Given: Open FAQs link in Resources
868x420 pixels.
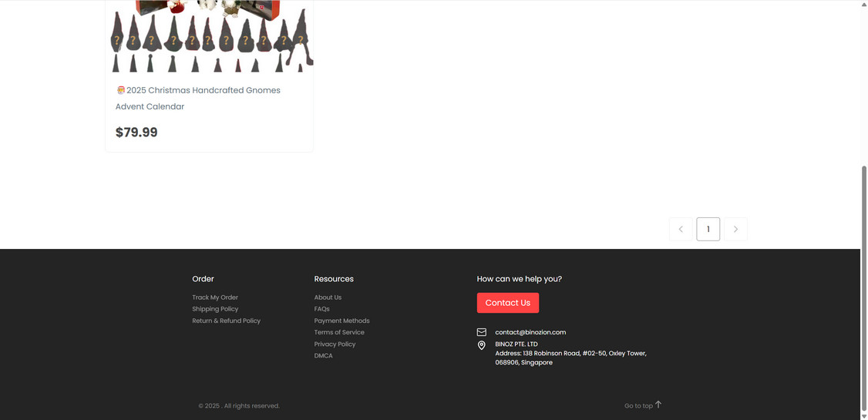Looking at the screenshot, I should coord(321,309).
